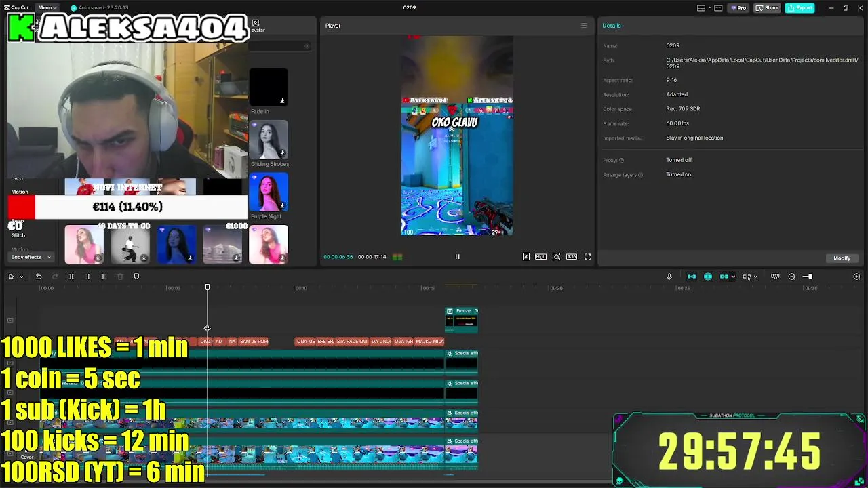
Task: Start voice recording with microphone icon
Action: pyautogui.click(x=669, y=277)
